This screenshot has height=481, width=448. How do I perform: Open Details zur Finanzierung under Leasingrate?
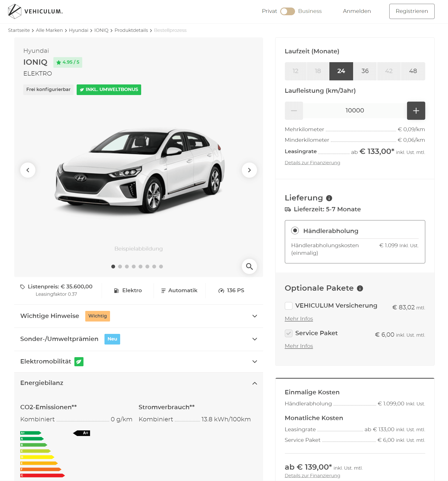pyautogui.click(x=312, y=163)
